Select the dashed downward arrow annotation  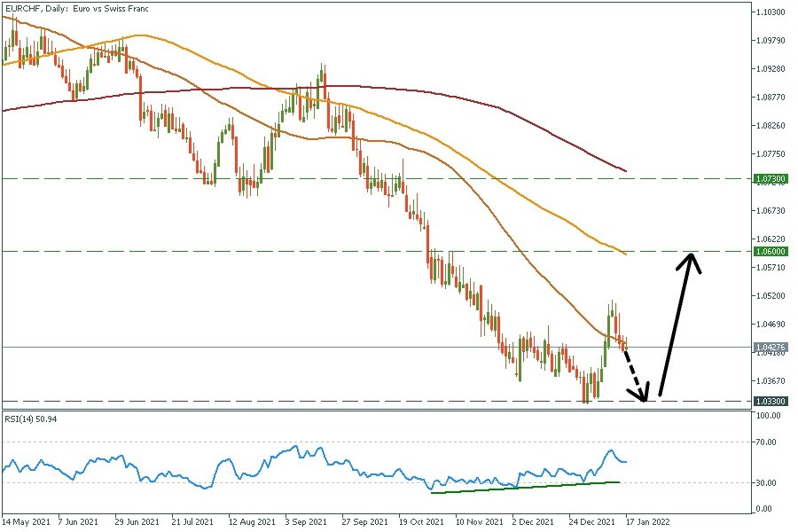point(631,368)
